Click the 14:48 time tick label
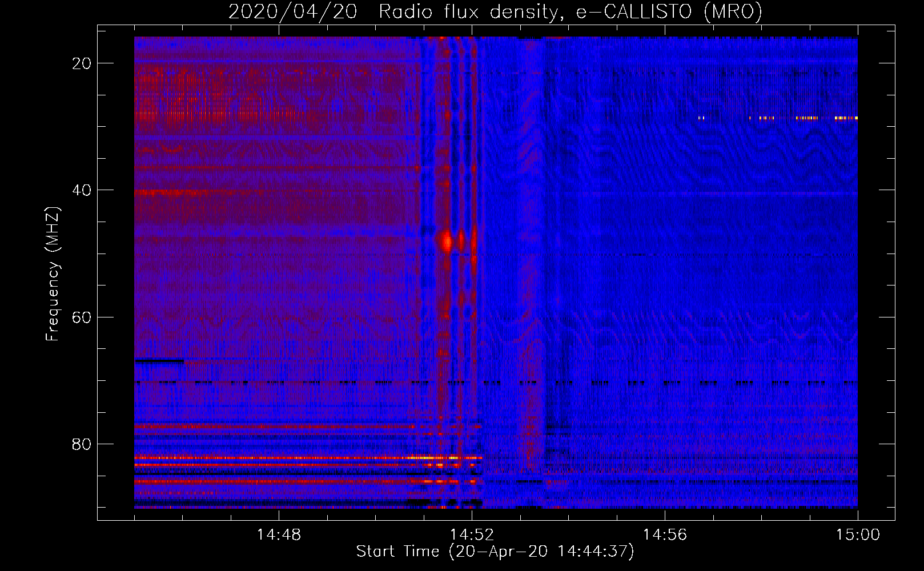This screenshot has height=571, width=924. tap(279, 535)
